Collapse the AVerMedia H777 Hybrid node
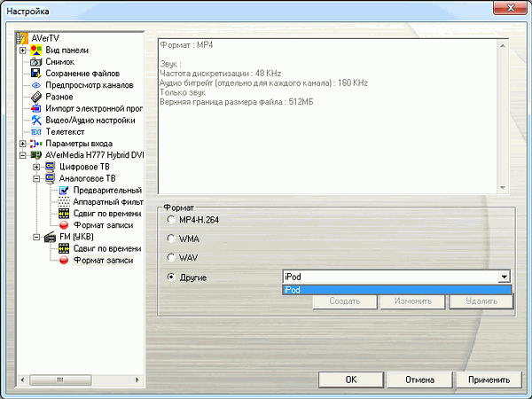This screenshot has width=532, height=399. [22, 155]
